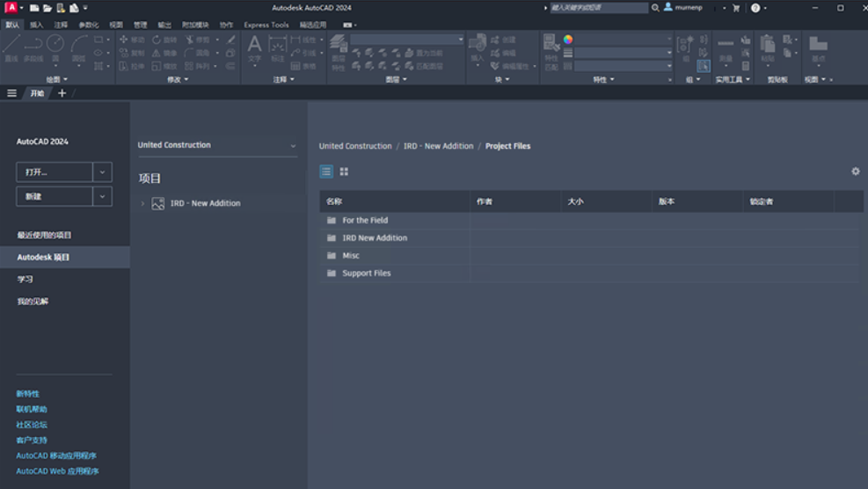This screenshot has height=489, width=868.
Task: Expand the IRD - New Addition tree node
Action: point(142,203)
